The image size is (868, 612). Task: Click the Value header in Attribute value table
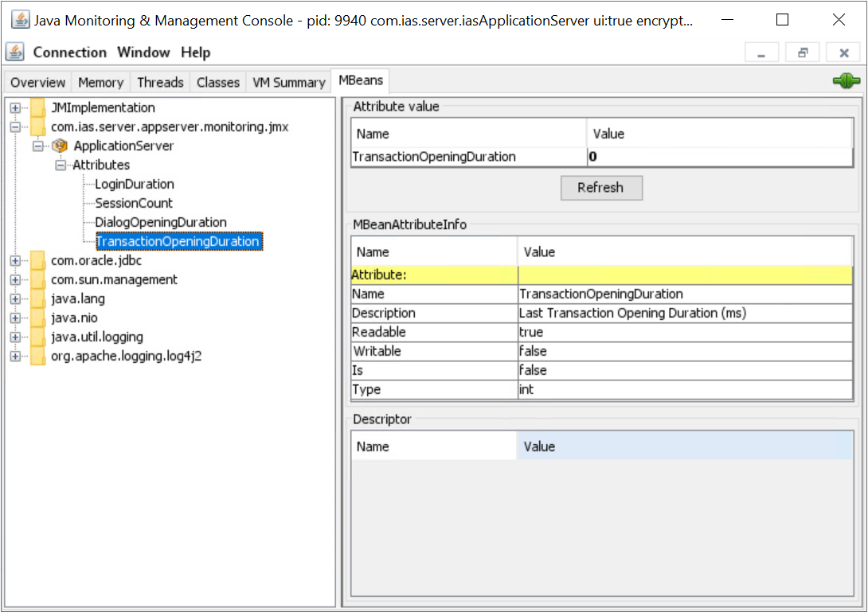(720, 134)
